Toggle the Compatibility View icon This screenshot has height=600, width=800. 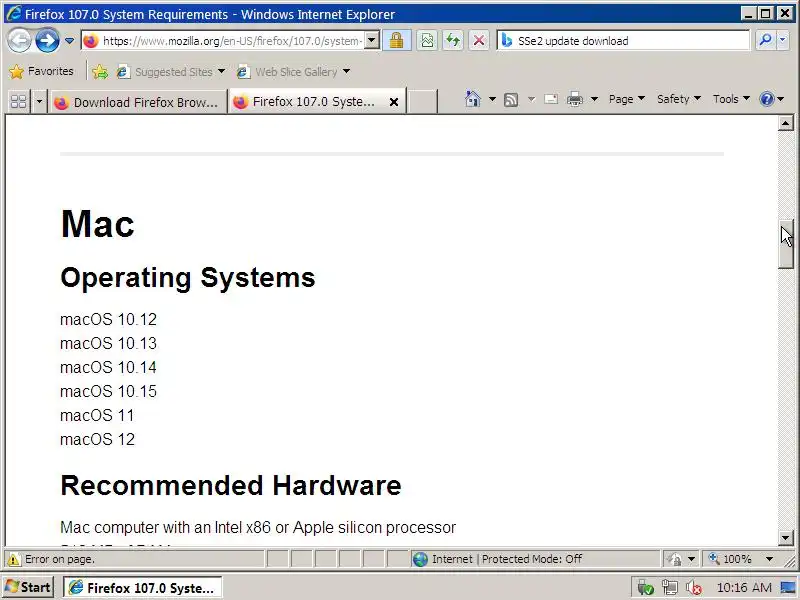click(x=428, y=40)
